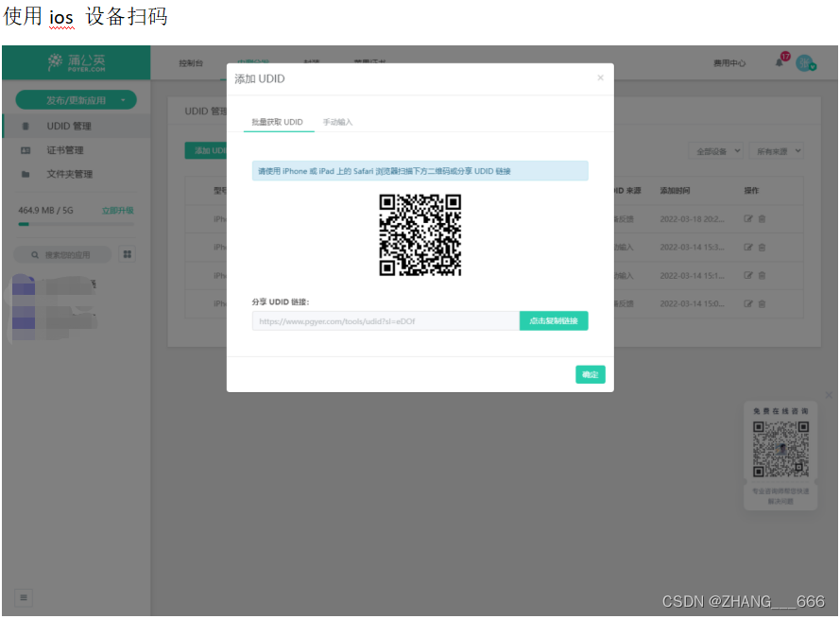This screenshot has height=619, width=840.
Task: Click the 发布/更新应用 button
Action: 77,100
